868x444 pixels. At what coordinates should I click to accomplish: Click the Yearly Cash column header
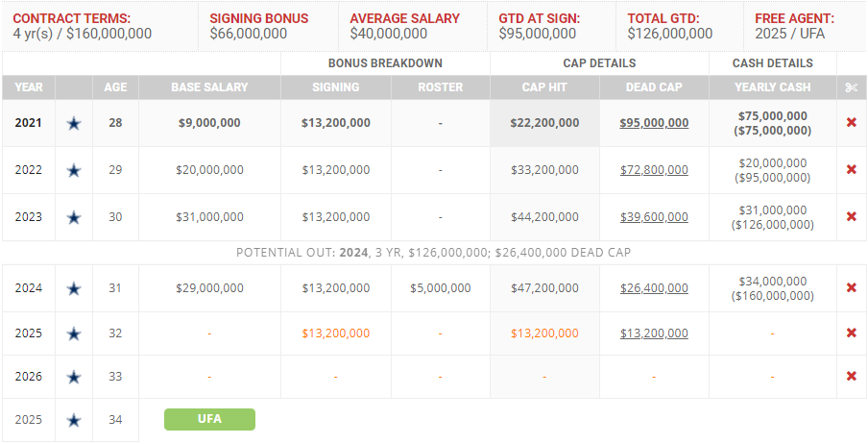[x=772, y=87]
